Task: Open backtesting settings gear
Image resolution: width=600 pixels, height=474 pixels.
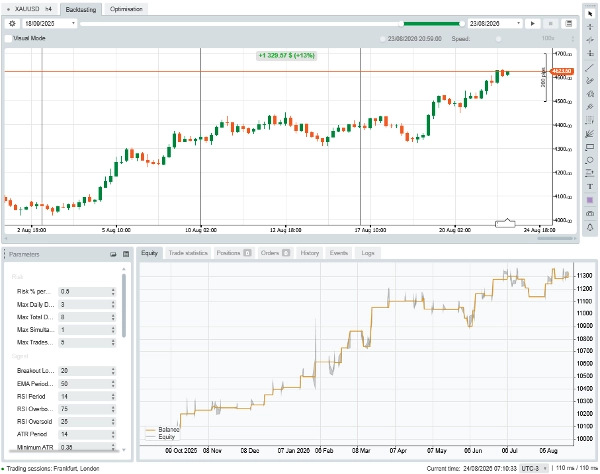Action: click(x=12, y=24)
